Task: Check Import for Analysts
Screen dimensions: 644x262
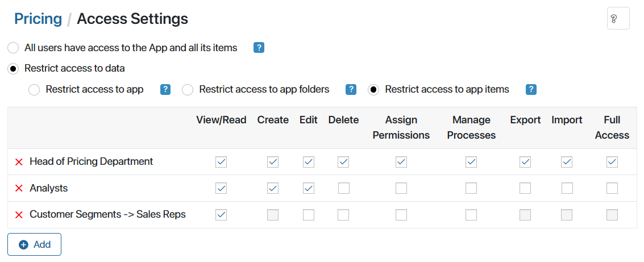Action: [567, 189]
